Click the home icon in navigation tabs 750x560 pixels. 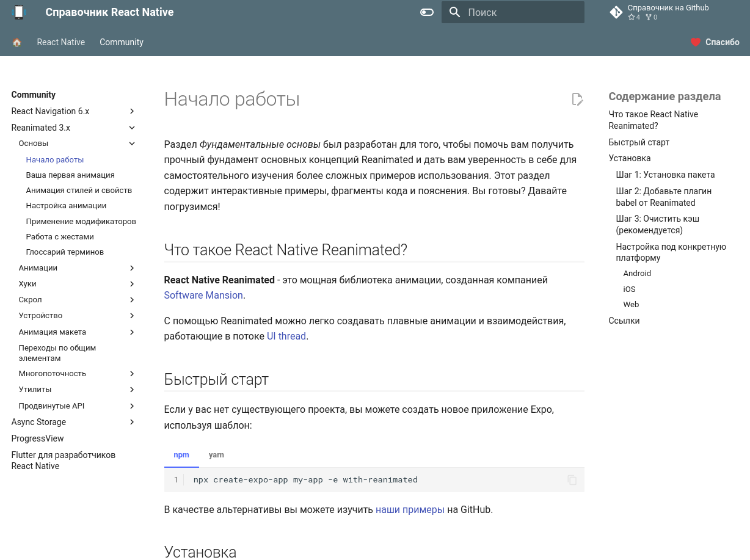tap(17, 42)
